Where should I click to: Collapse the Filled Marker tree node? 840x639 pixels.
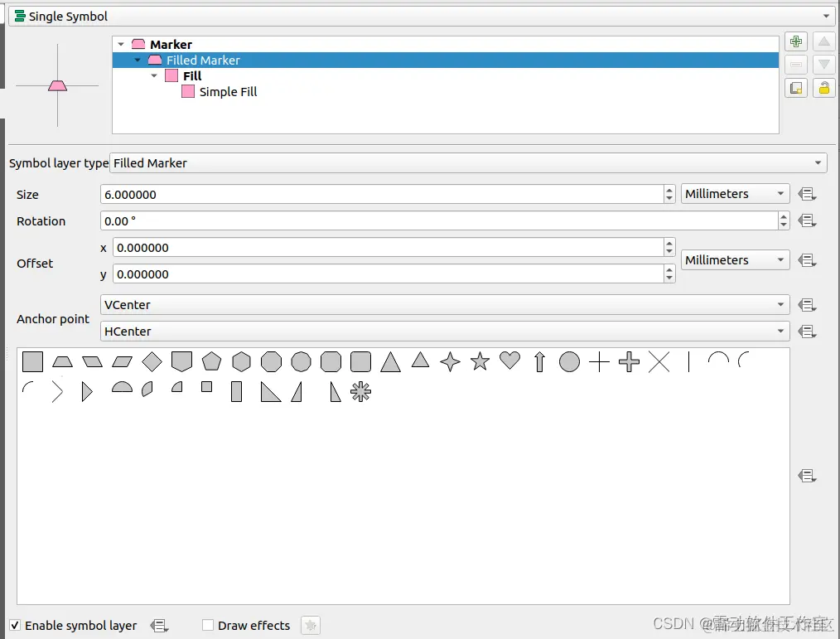coord(138,60)
